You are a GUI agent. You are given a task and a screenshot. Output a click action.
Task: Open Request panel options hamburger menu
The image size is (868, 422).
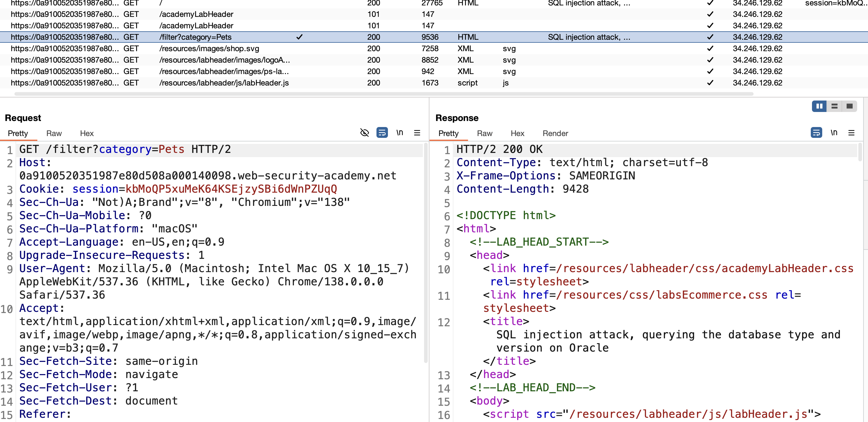coord(417,133)
